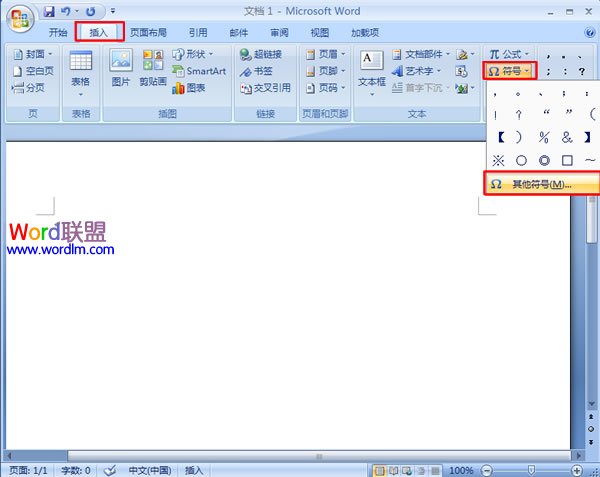
Task: Insert the left double quote symbol
Action: click(x=546, y=113)
